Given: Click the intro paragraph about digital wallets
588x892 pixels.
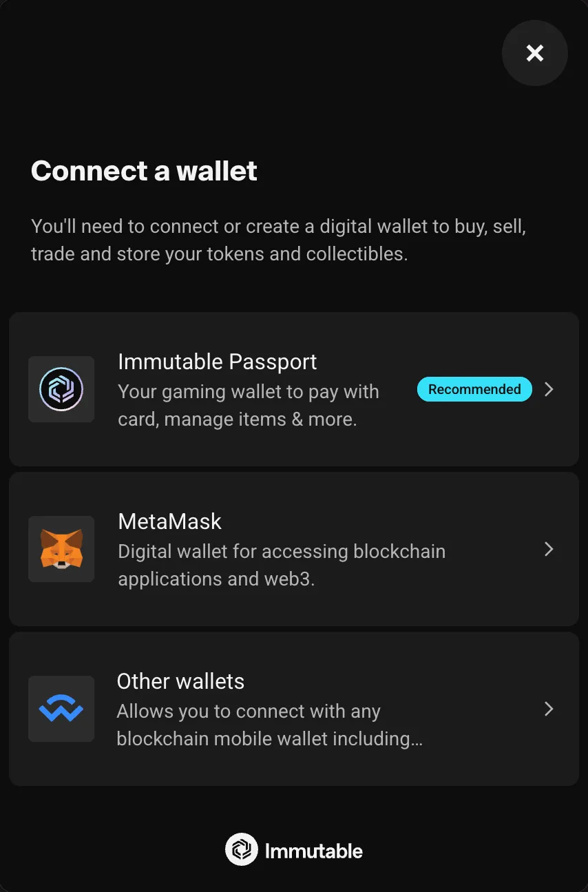Looking at the screenshot, I should (x=278, y=240).
